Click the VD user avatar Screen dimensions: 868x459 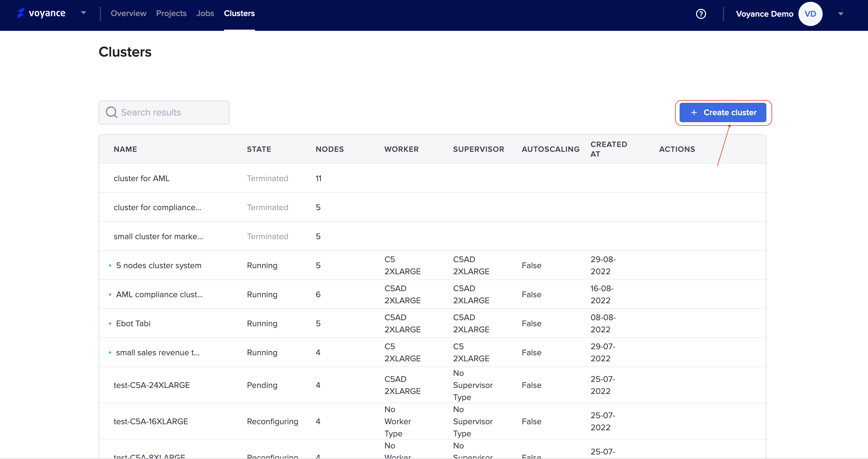[810, 14]
